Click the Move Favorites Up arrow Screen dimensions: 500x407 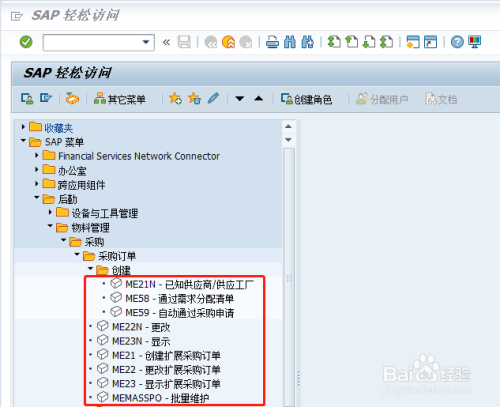tap(259, 99)
